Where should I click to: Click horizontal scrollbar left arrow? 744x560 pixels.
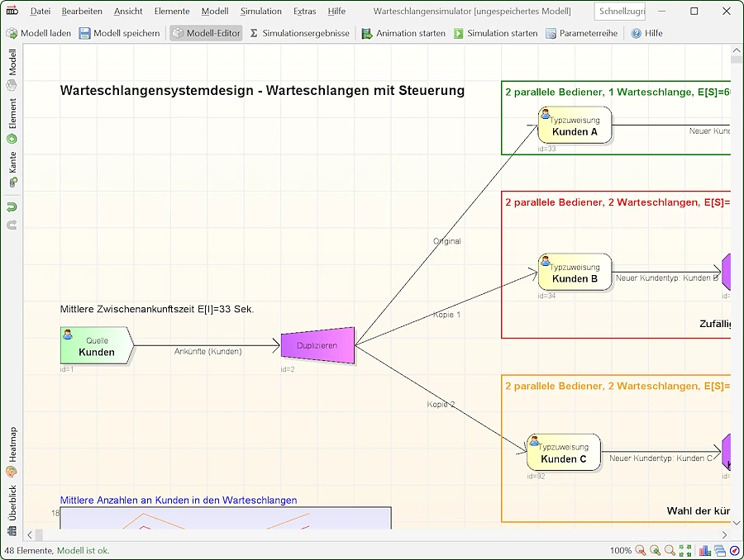pyautogui.click(x=30, y=535)
